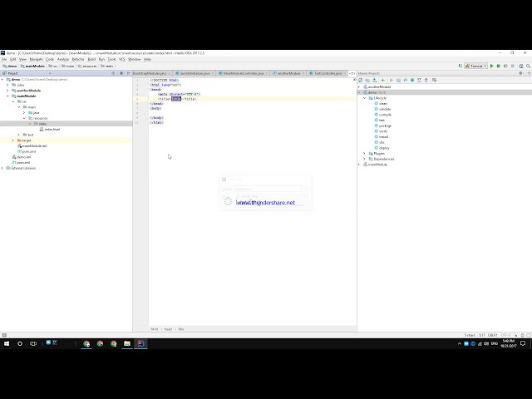This screenshot has width=532, height=399.
Task: Open the Tomcat run configuration dropdown
Action: (475, 66)
